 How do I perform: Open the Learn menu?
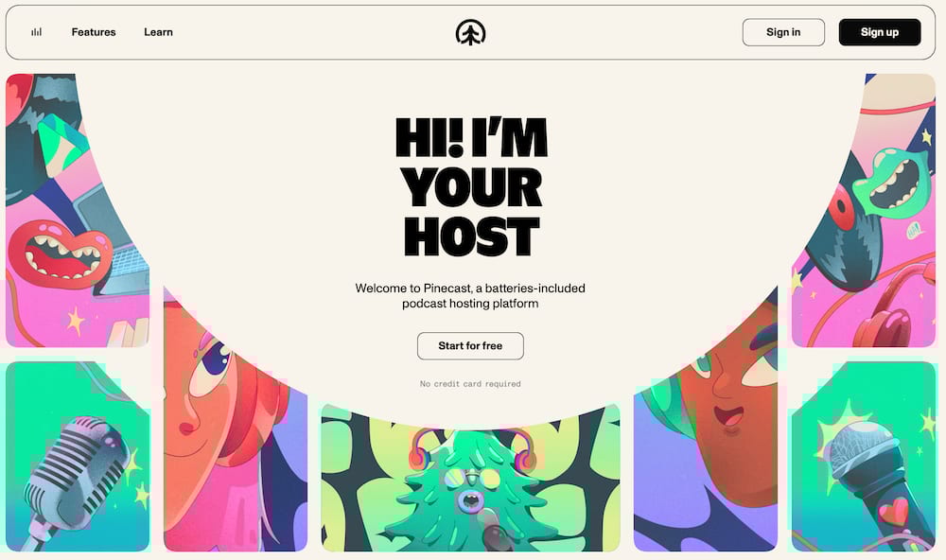(x=158, y=32)
